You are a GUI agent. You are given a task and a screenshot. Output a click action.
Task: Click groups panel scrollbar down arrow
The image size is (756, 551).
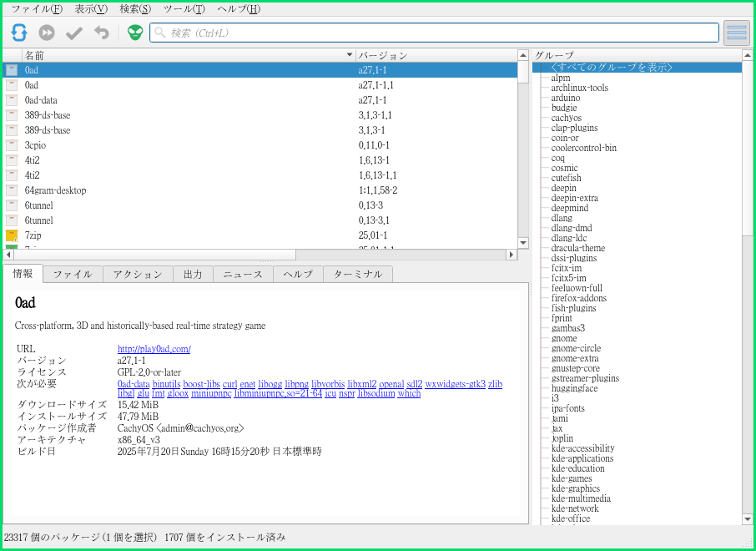click(748, 519)
